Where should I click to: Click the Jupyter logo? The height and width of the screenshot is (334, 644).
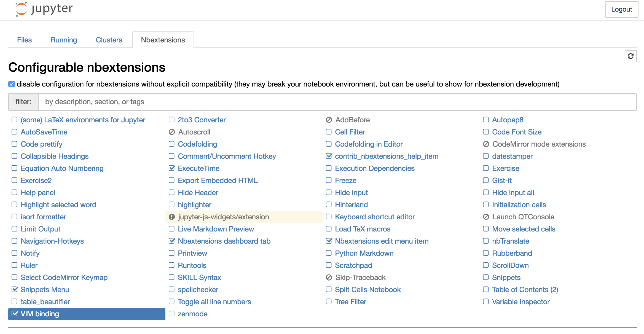44,9
